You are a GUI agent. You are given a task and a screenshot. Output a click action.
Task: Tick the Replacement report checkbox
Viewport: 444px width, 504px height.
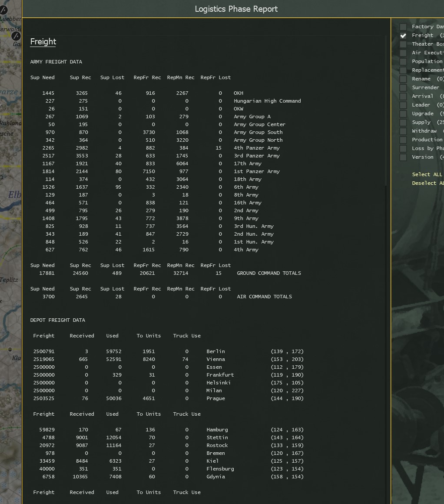[403, 70]
